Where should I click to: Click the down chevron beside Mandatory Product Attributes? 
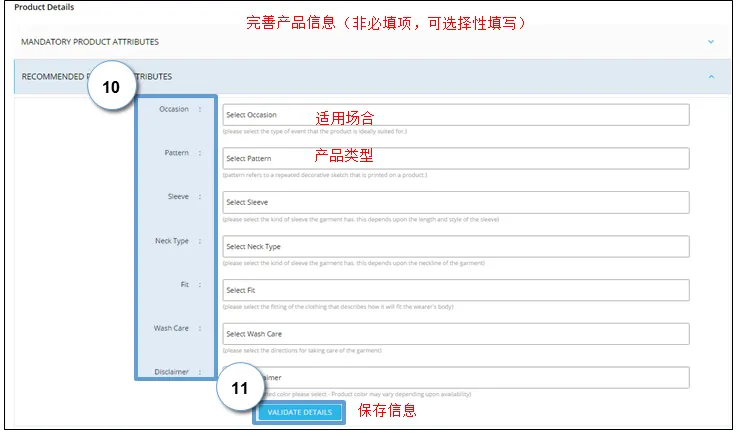(x=711, y=42)
